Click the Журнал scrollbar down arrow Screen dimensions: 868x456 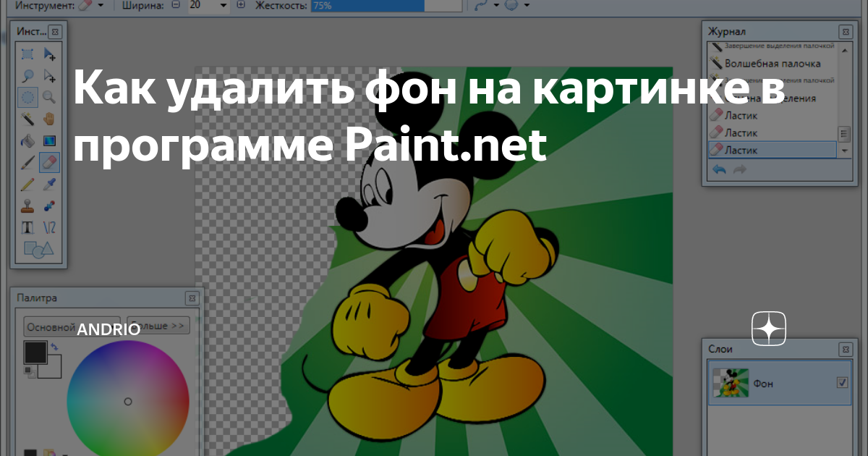[843, 151]
